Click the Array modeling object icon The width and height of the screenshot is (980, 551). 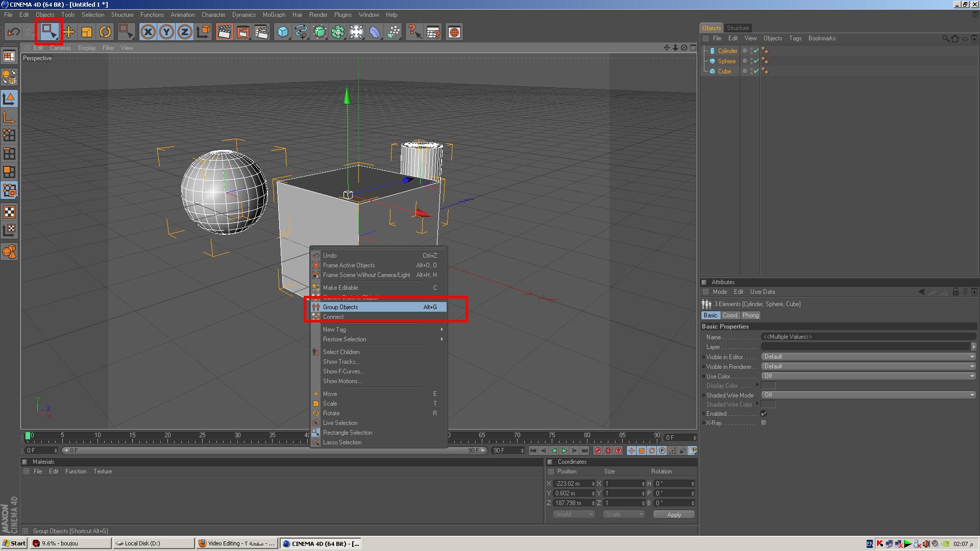pos(338,32)
